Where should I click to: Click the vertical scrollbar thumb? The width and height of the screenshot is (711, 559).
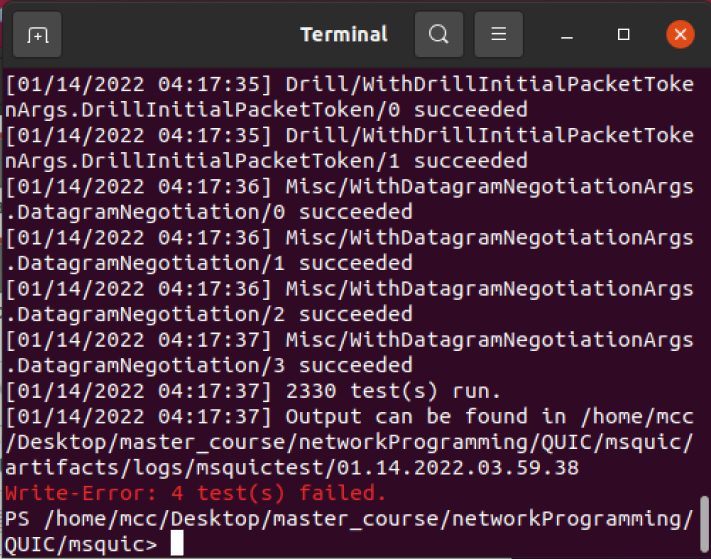[x=703, y=523]
